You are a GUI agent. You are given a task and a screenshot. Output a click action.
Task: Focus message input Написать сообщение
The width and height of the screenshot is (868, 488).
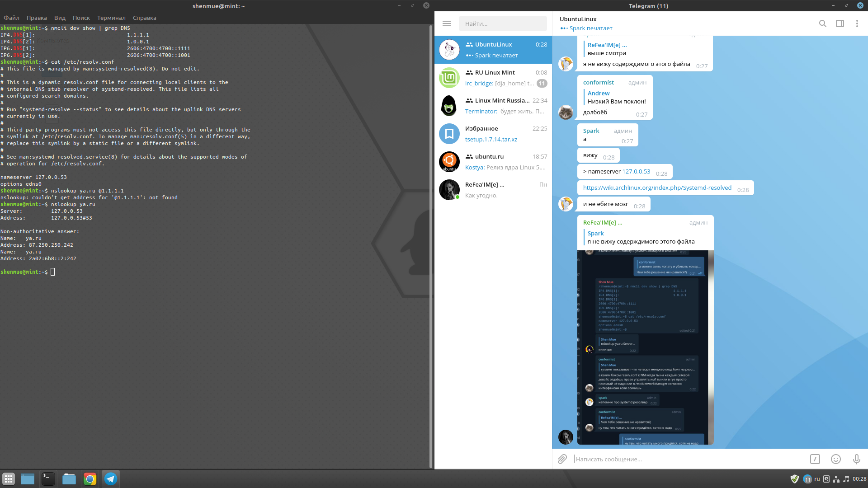click(689, 459)
